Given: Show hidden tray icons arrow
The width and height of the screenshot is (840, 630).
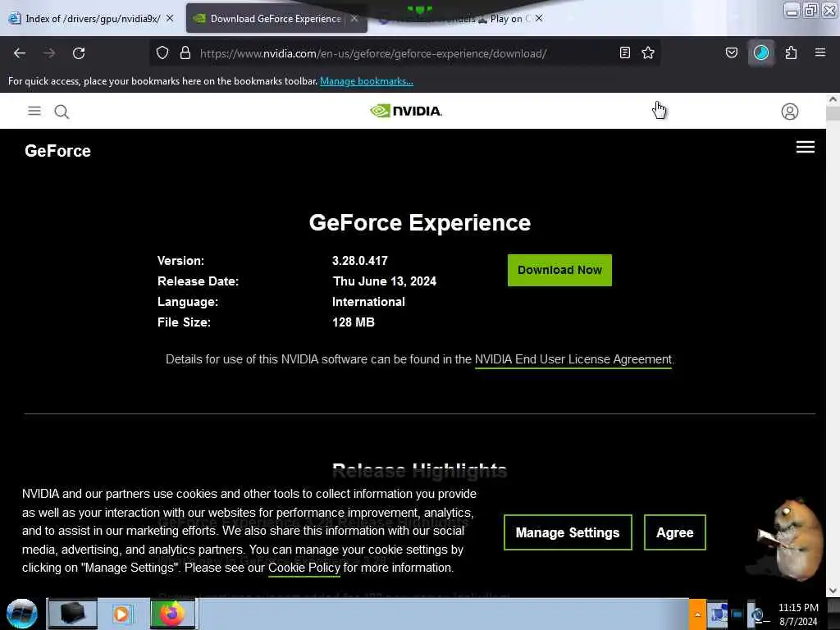Looking at the screenshot, I should (697, 614).
